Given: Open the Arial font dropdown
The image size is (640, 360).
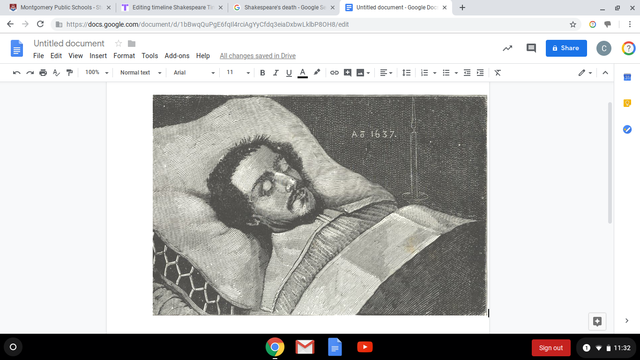Looking at the screenshot, I should click(x=194, y=73).
